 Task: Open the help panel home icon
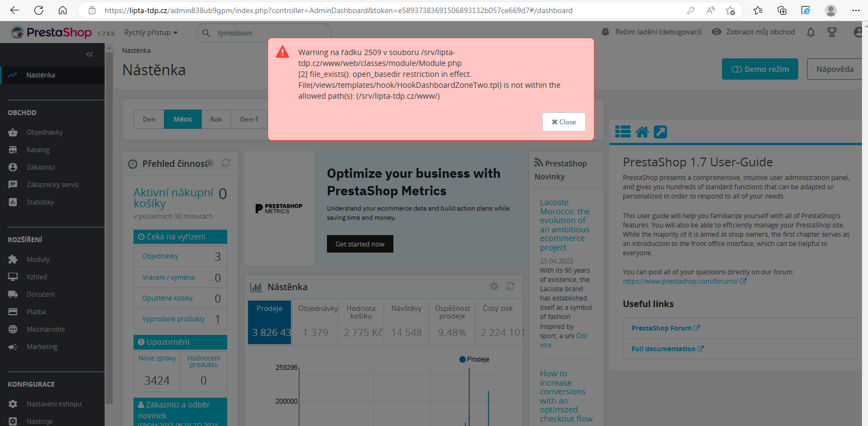[x=642, y=131]
